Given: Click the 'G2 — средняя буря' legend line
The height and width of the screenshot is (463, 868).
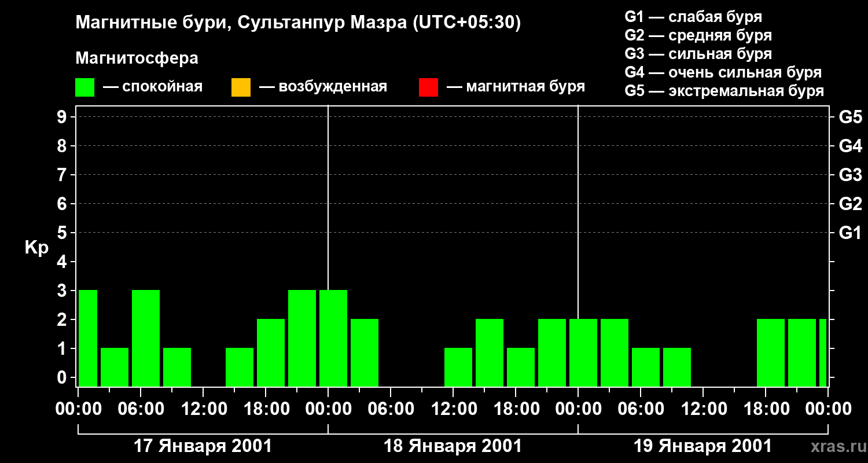Looking at the screenshot, I should tap(698, 35).
